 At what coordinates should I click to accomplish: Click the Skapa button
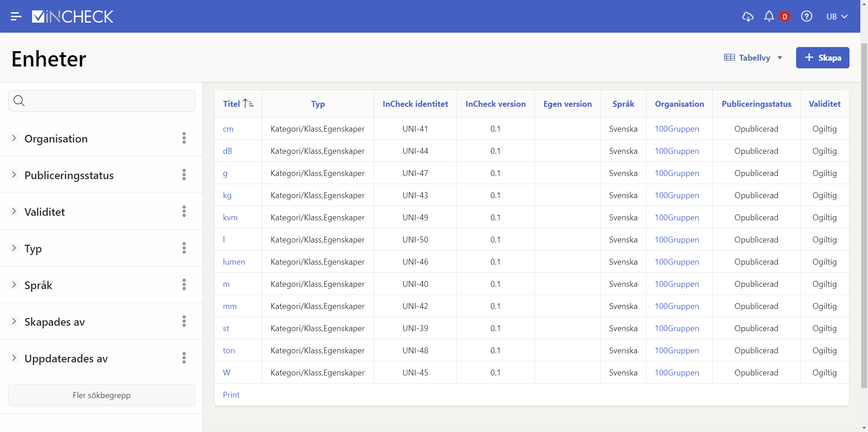[822, 57]
